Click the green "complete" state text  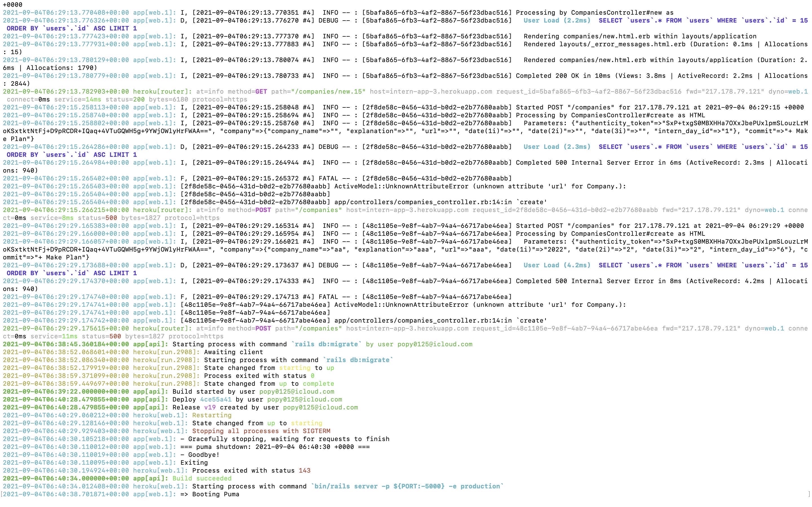[318, 383]
